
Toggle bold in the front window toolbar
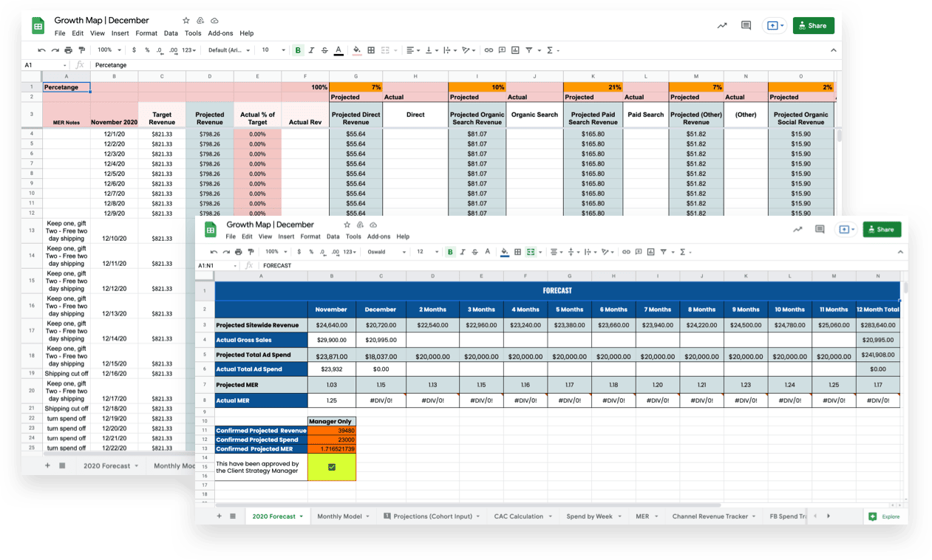pyautogui.click(x=450, y=252)
